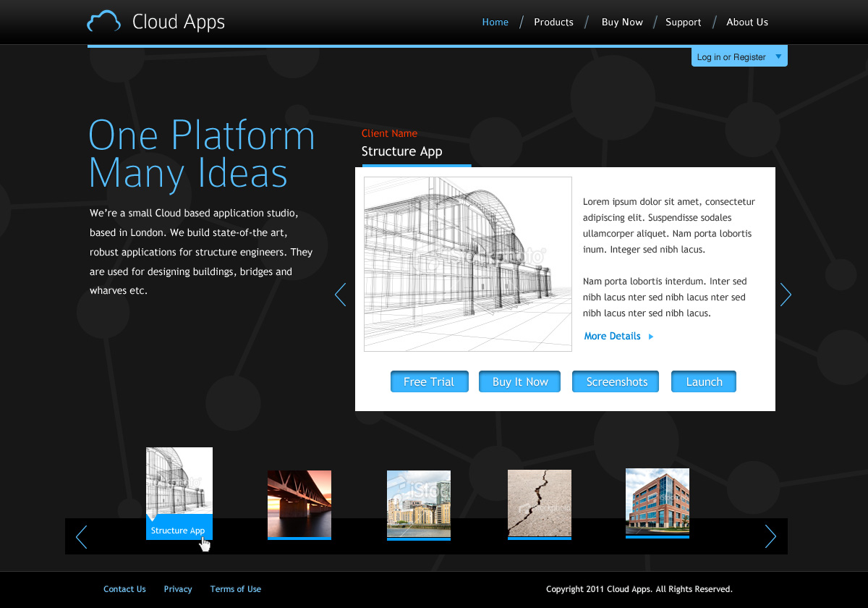This screenshot has height=608, width=868.
Task: Open Screenshots for Structure App
Action: tap(615, 381)
